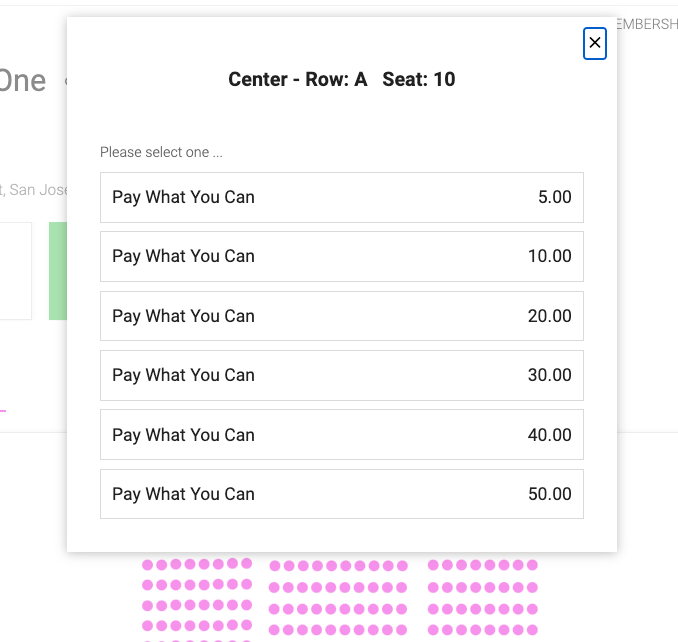Choose first seat in right section's third row

[433, 609]
